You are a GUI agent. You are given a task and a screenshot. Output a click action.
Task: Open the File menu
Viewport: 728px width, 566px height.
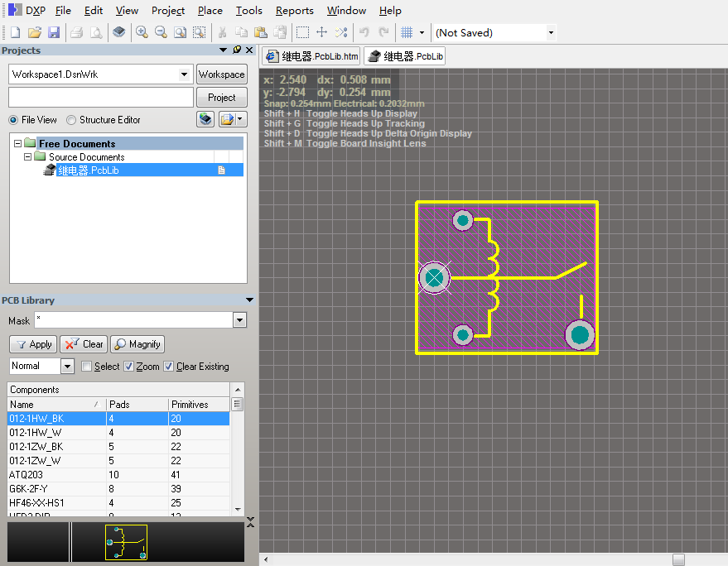(x=63, y=10)
